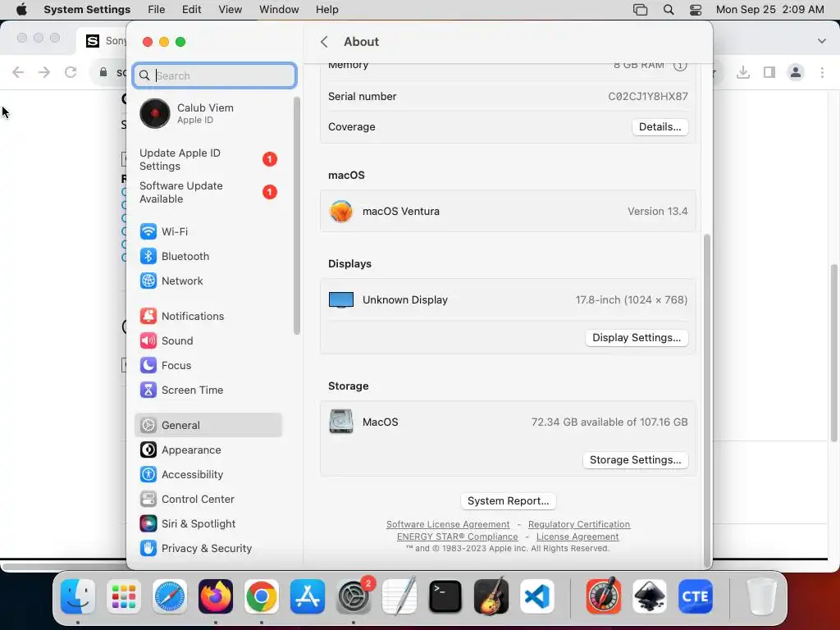Click the sidebar scrollbar
The height and width of the screenshot is (630, 840).
tap(297, 216)
